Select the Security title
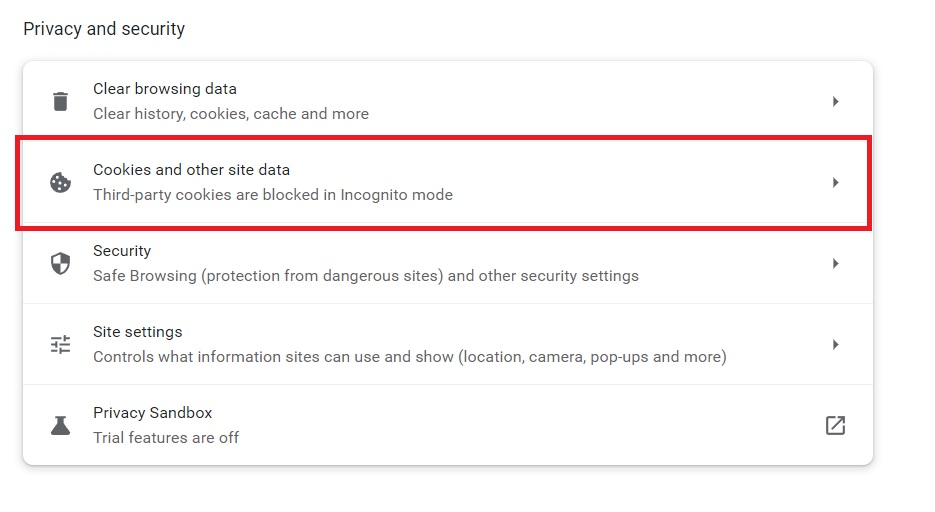935x512 pixels. (122, 251)
